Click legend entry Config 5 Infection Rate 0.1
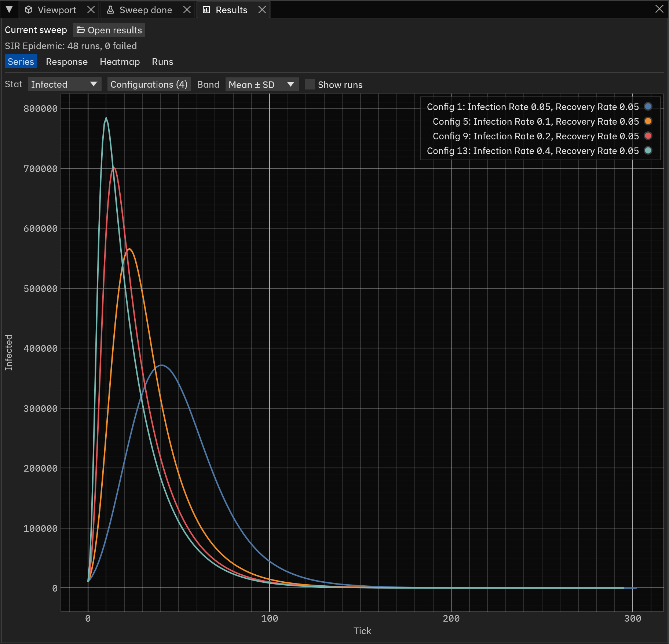The image size is (669, 644). point(536,121)
